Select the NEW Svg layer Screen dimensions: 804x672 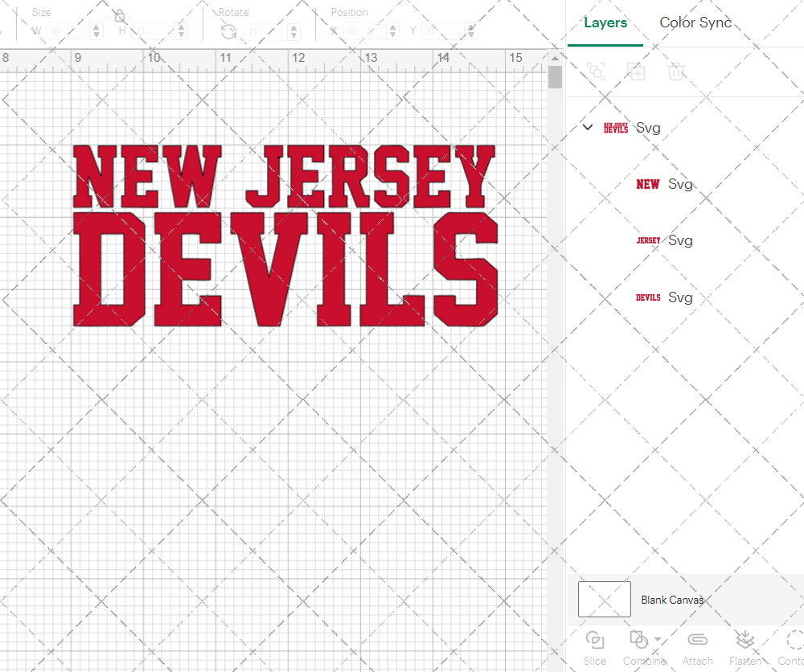[x=664, y=184]
